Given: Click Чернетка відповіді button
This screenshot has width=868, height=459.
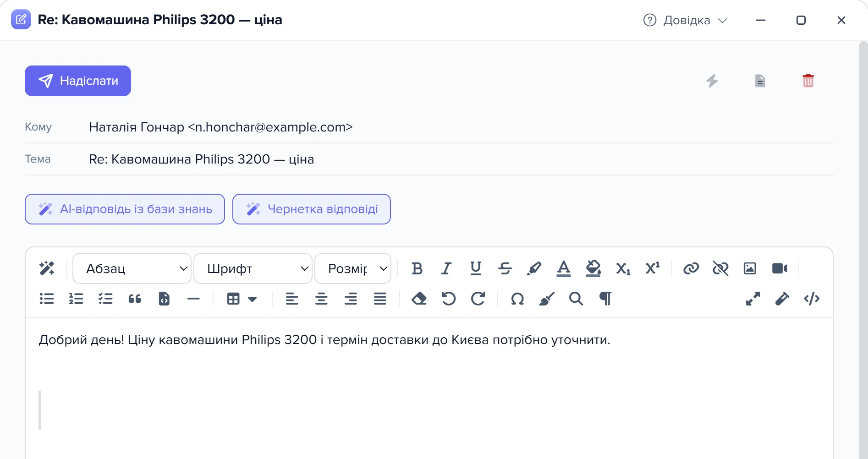Looking at the screenshot, I should pos(312,209).
